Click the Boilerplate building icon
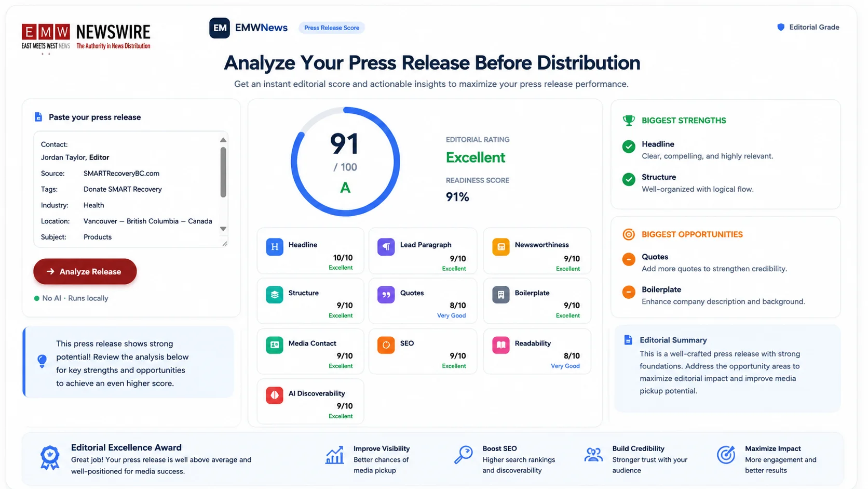 (x=501, y=295)
